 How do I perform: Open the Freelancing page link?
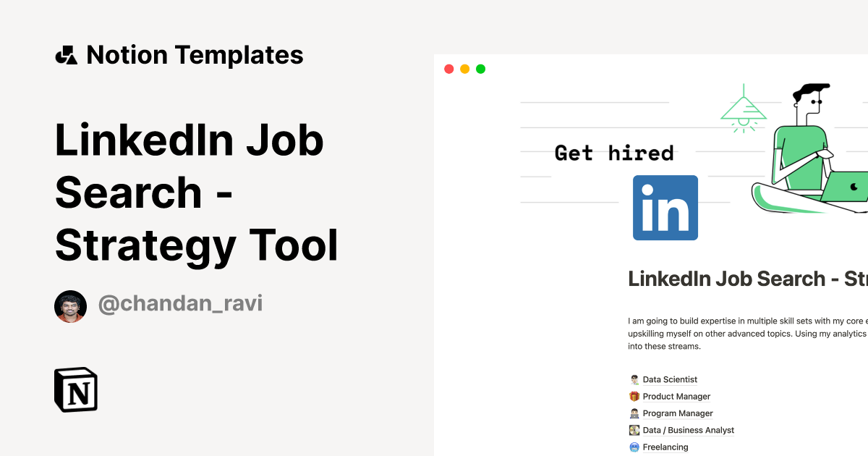[x=665, y=447]
